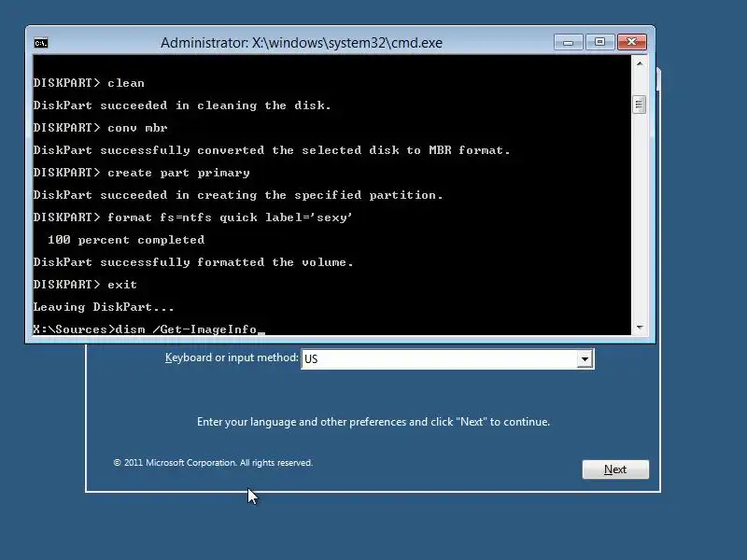Open the cmd.exe system menu icon
The height and width of the screenshot is (560, 747).
pyautogui.click(x=41, y=43)
